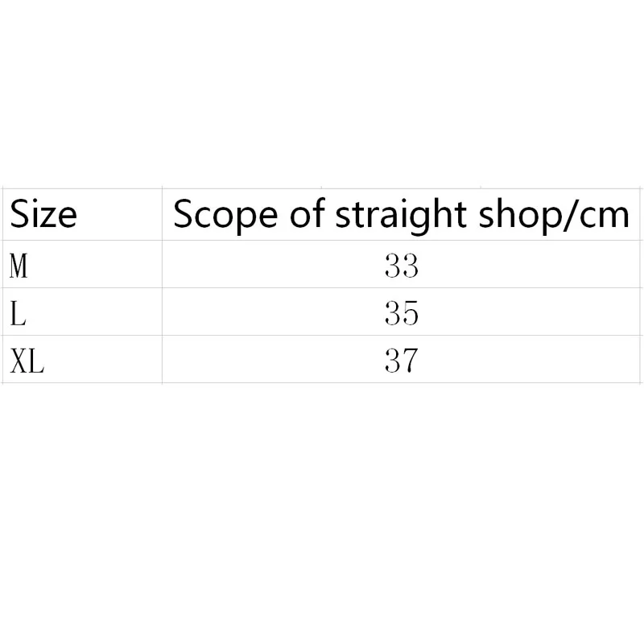Pick the XL size cell
The image size is (644, 644).
[27, 360]
